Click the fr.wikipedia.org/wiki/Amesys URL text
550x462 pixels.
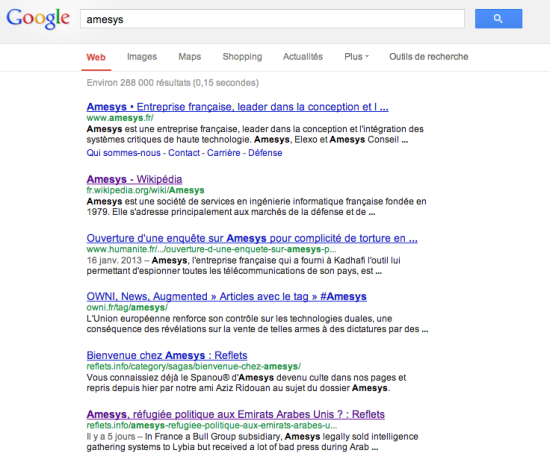[145, 190]
